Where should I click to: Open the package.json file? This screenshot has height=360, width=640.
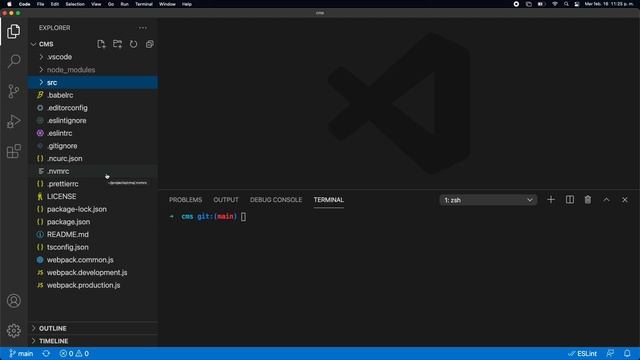coord(93,222)
